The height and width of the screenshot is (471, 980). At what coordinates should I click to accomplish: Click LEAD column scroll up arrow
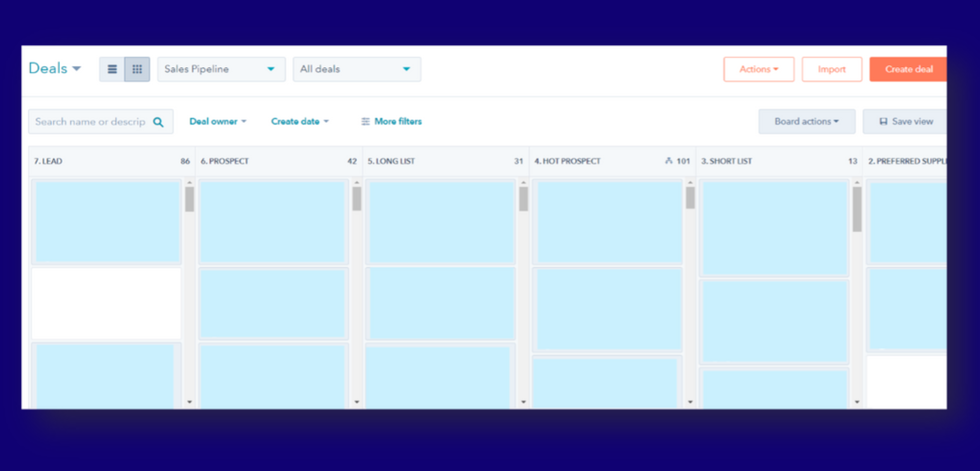coord(189,182)
